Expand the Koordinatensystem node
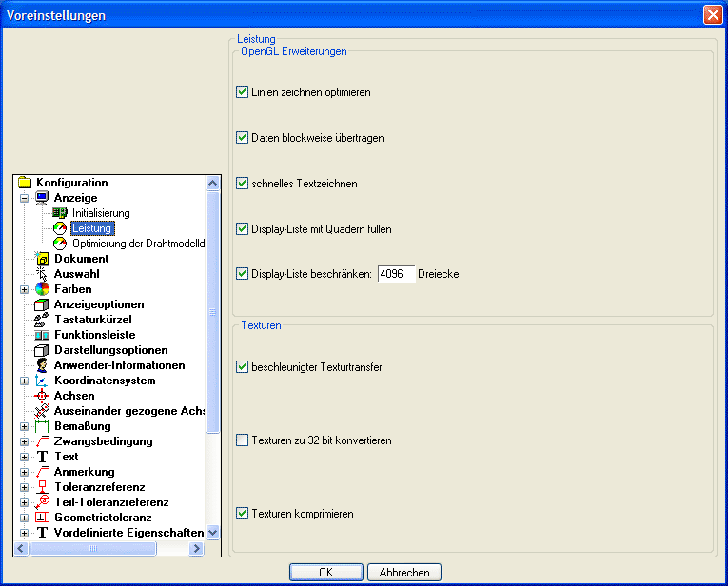728x586 pixels. click(x=24, y=381)
